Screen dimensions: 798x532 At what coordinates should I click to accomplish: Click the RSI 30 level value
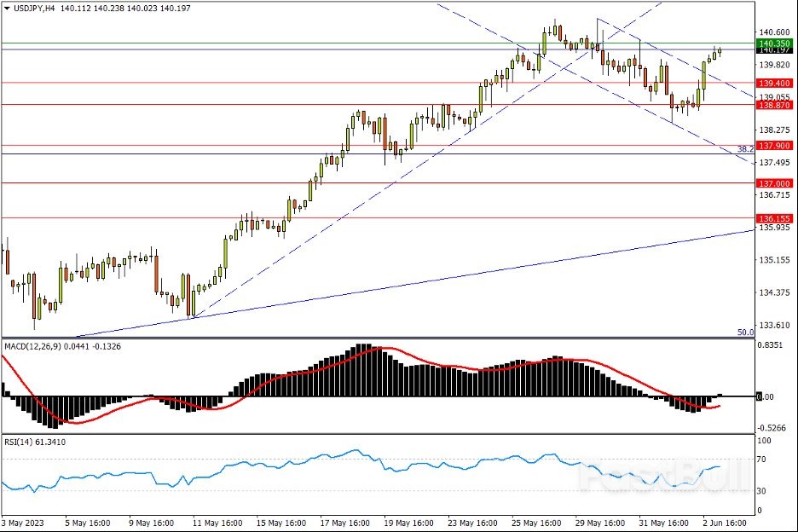tap(765, 490)
